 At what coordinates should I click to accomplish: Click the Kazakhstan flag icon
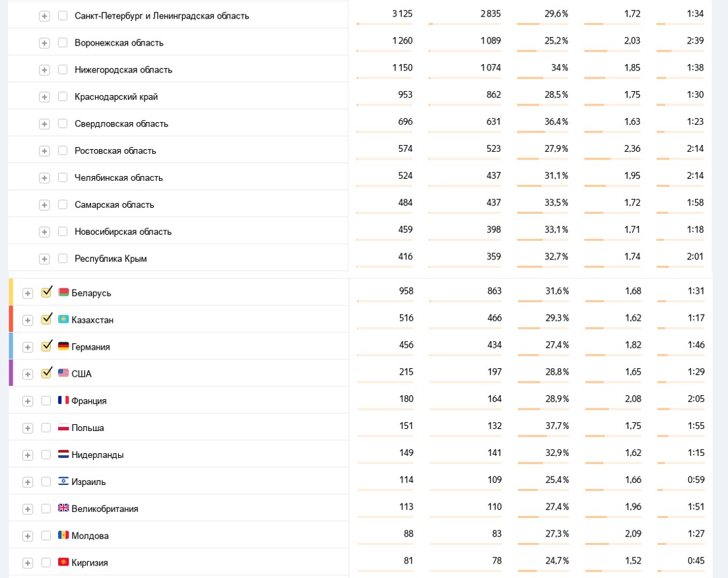63,319
